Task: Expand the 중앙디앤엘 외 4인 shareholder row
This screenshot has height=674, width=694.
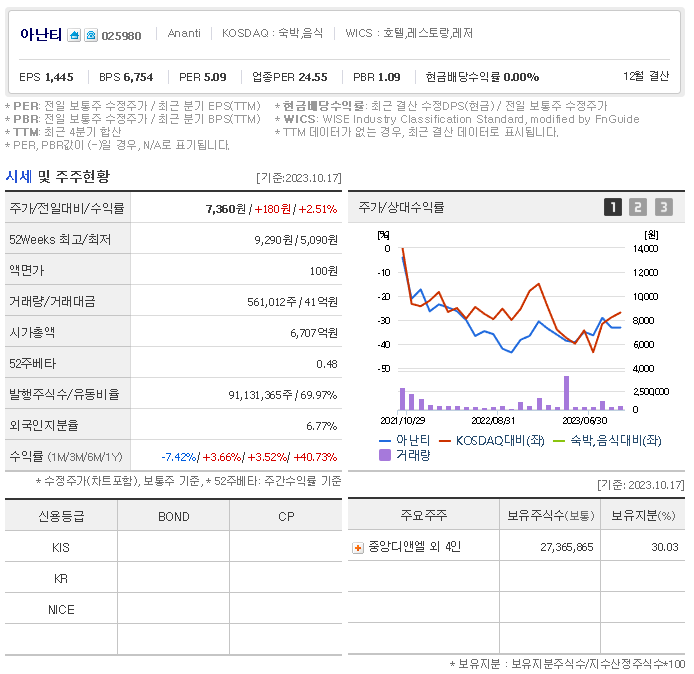Action: pyautogui.click(x=358, y=548)
